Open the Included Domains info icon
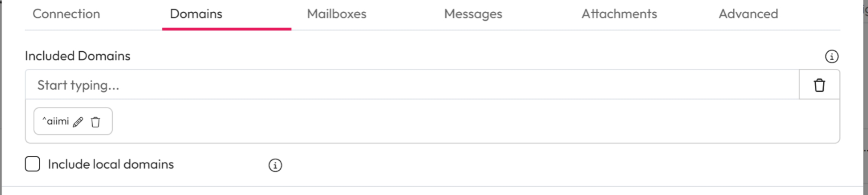Screen dimensions: 868x195 [x=831, y=57]
